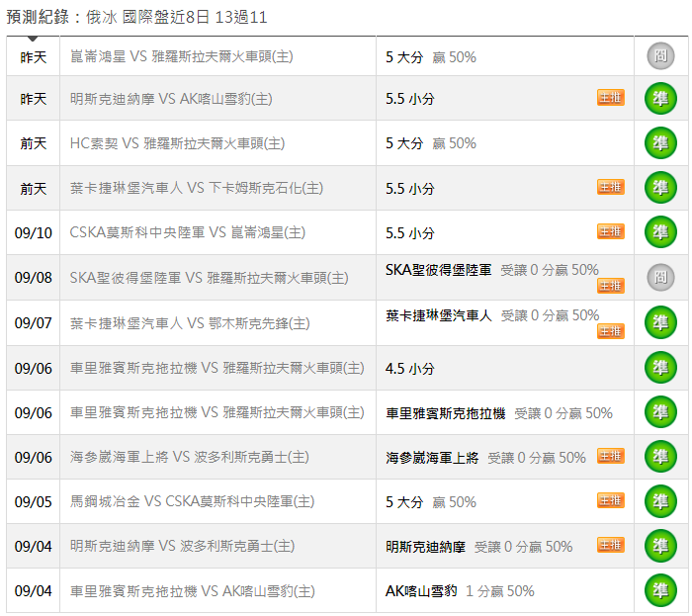Click 葉卡捷琳堡汽車人 受讓 0 分 prediction text
Viewport: 692px width, 616px height.
(492, 315)
